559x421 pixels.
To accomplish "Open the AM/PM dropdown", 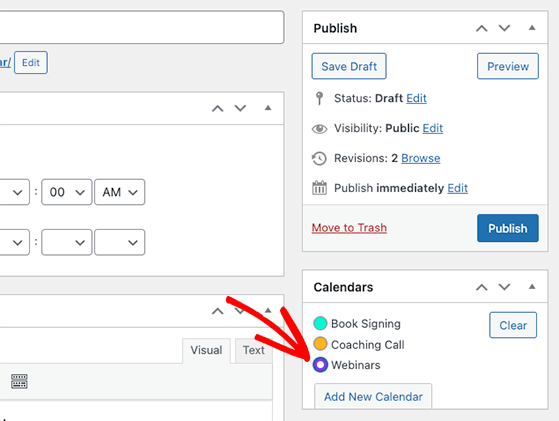I will (x=119, y=192).
